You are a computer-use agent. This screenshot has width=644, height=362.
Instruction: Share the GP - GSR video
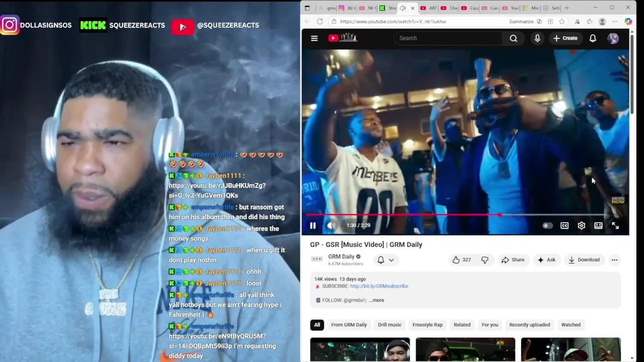tap(513, 260)
